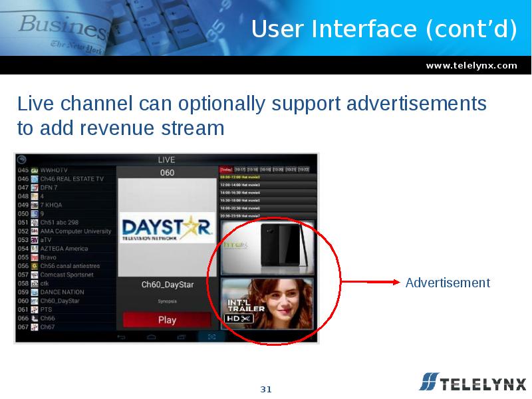Pick the Comcast Sportsnet channel entry
Viewport: 532px width, 399px height.
click(66, 275)
